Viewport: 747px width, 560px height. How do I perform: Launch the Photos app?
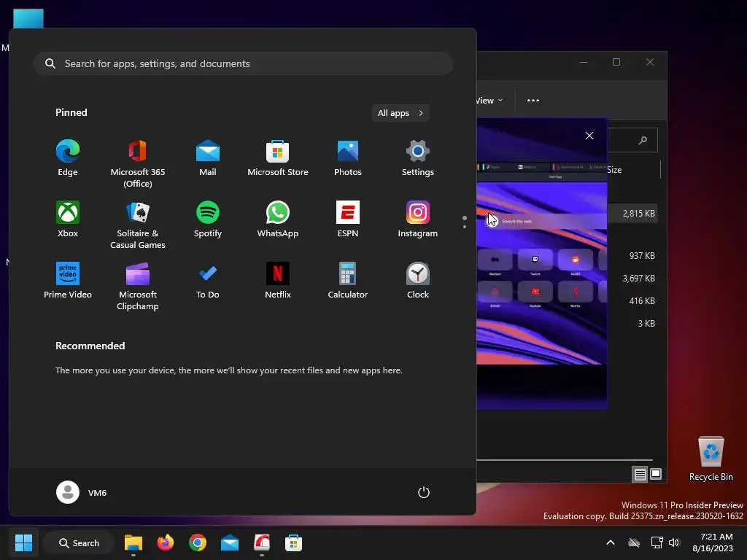coord(348,158)
